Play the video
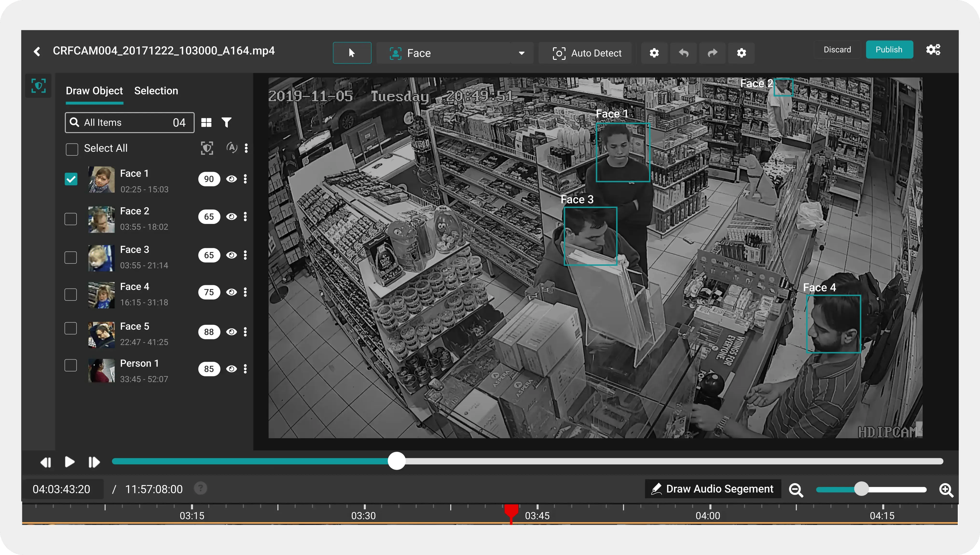Image resolution: width=980 pixels, height=555 pixels. point(69,462)
